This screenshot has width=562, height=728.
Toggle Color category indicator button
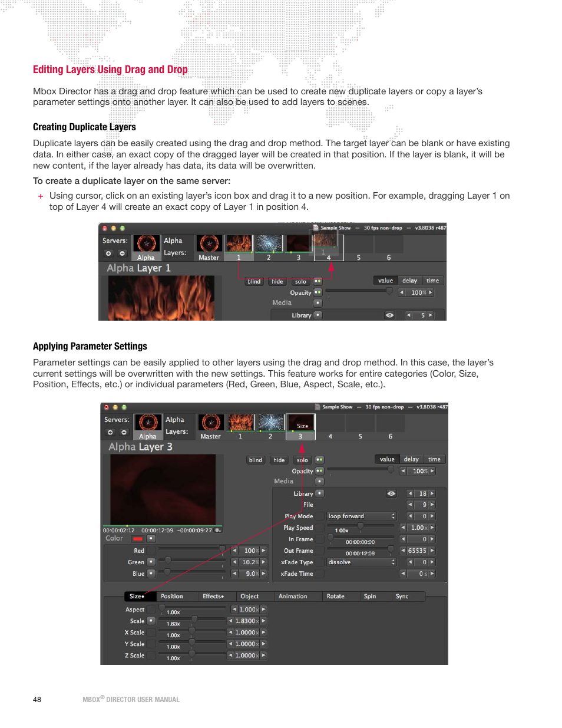pyautogui.click(x=151, y=538)
